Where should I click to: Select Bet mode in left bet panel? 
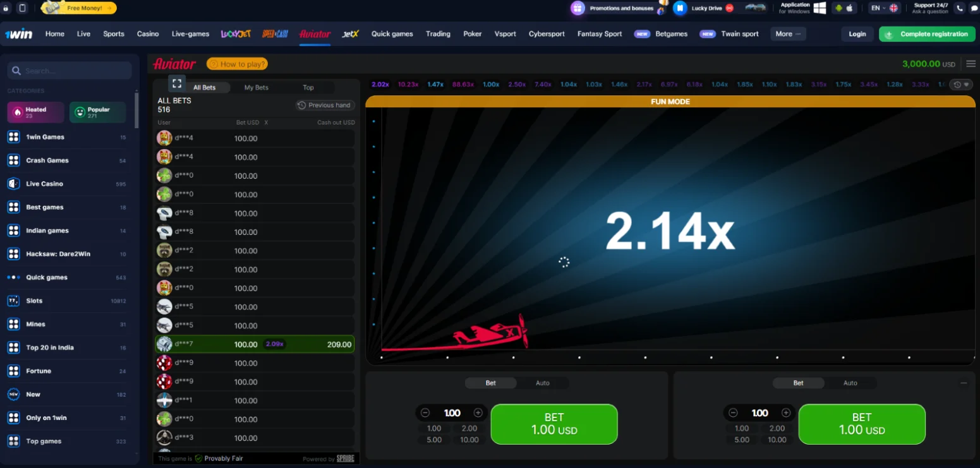pos(491,383)
